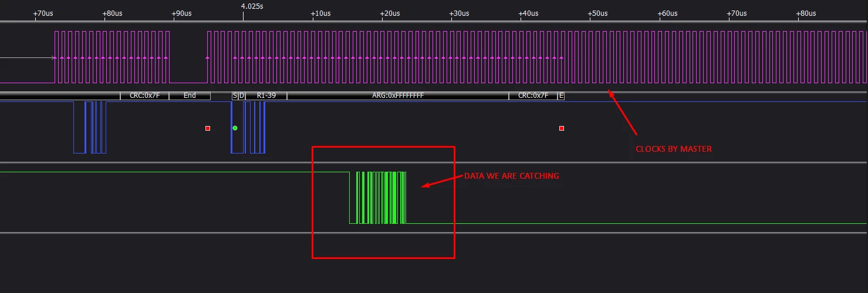The width and height of the screenshot is (868, 293).
Task: Click the +50us ruler label
Action: click(597, 13)
